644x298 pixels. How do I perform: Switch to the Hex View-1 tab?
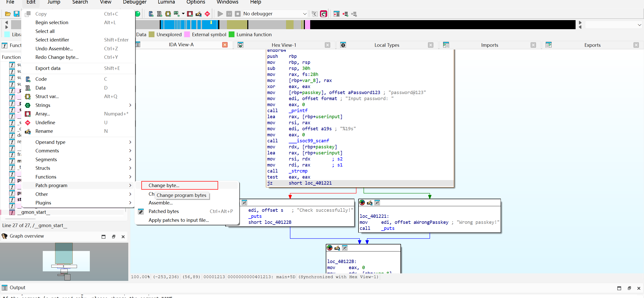[284, 45]
